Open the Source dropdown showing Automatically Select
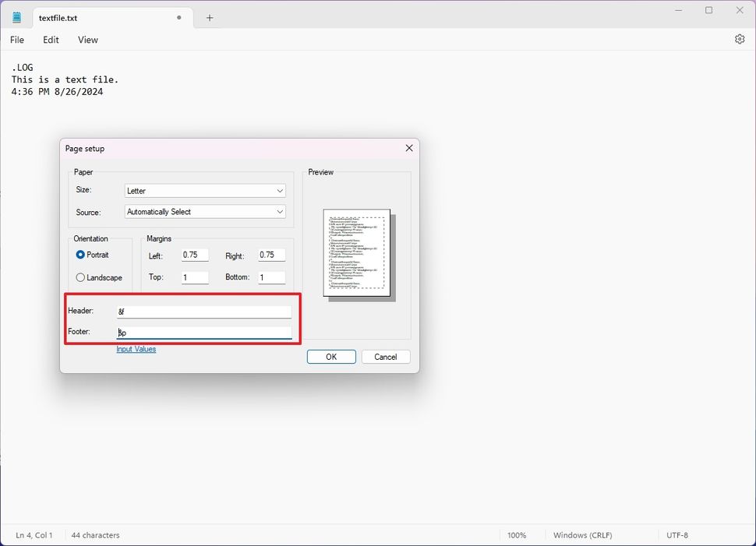Screen dimensions: 756x546 [204, 211]
